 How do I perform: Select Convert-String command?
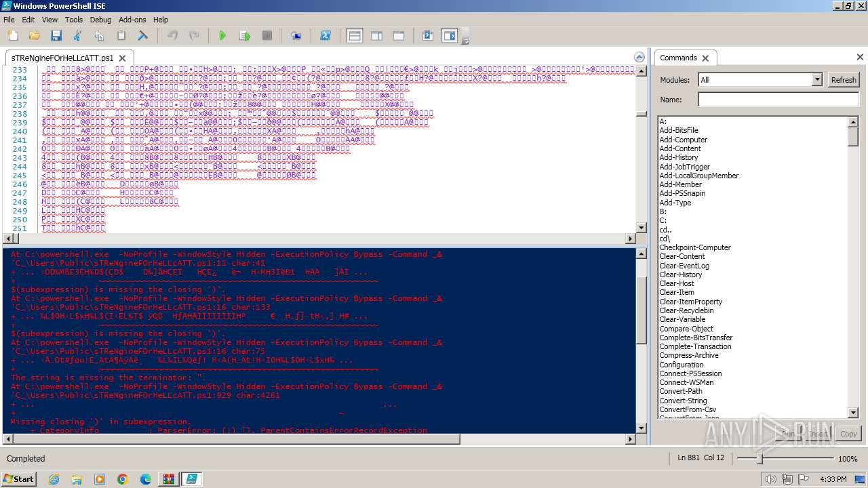click(683, 401)
